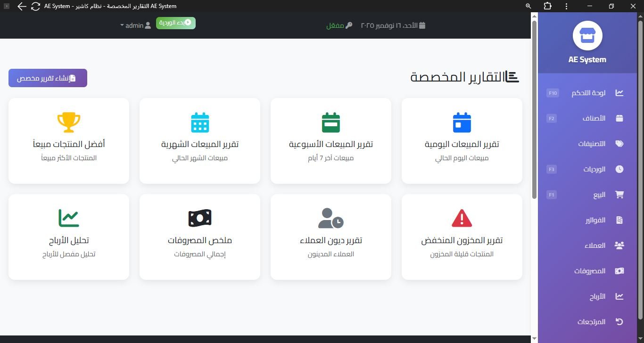Open الأرباح profits chart icon

tap(619, 296)
